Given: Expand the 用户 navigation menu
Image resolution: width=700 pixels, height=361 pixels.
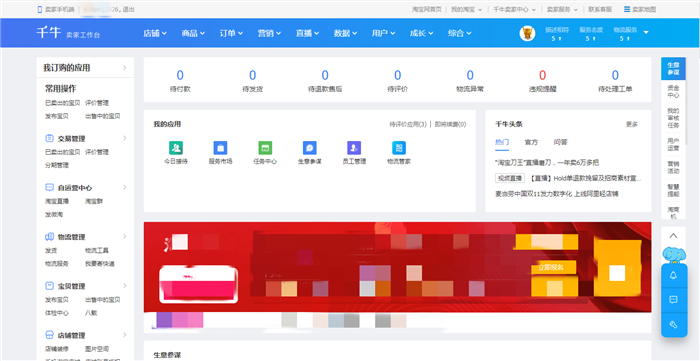Looking at the screenshot, I should pyautogui.click(x=383, y=33).
